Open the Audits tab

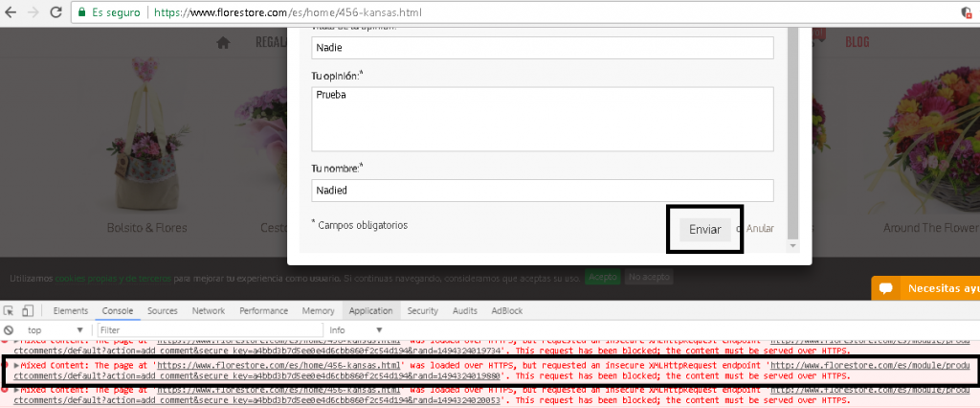[464, 310]
